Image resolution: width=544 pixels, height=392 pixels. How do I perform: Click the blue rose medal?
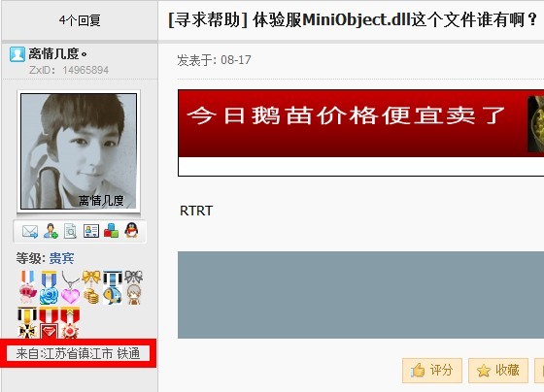point(49,287)
